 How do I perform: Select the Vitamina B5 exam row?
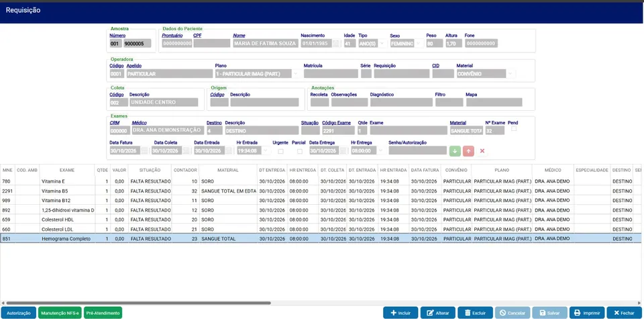click(321, 191)
